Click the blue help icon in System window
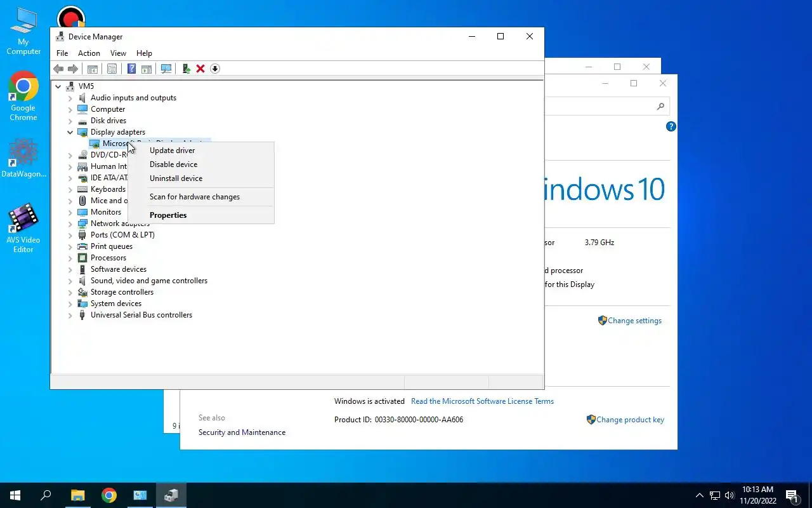The image size is (812, 508). click(x=671, y=127)
